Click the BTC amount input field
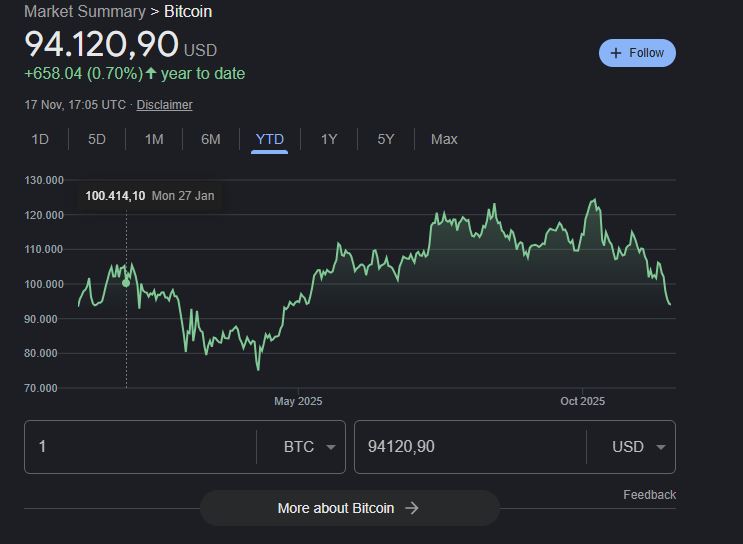Screen dimensions: 743x544 click(140, 447)
